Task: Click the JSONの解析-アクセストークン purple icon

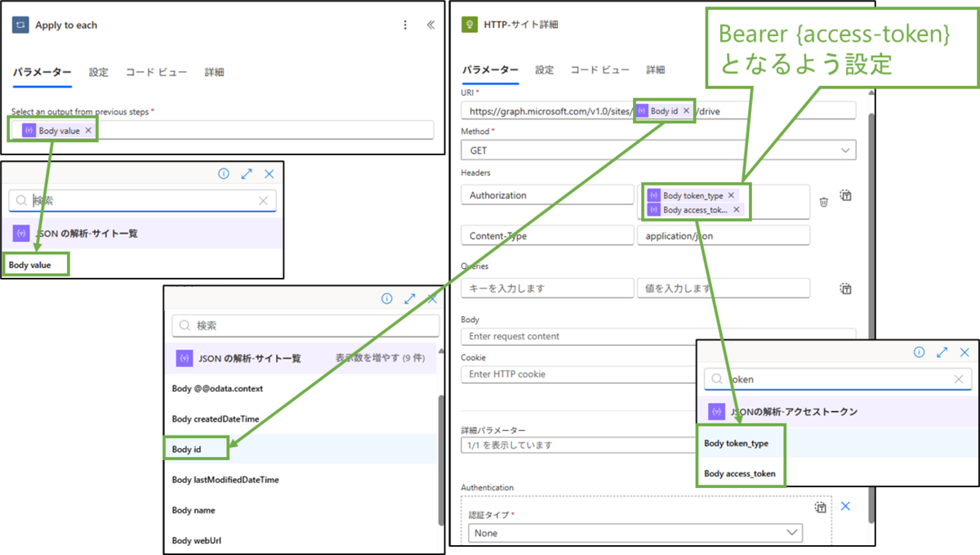Action: [717, 411]
